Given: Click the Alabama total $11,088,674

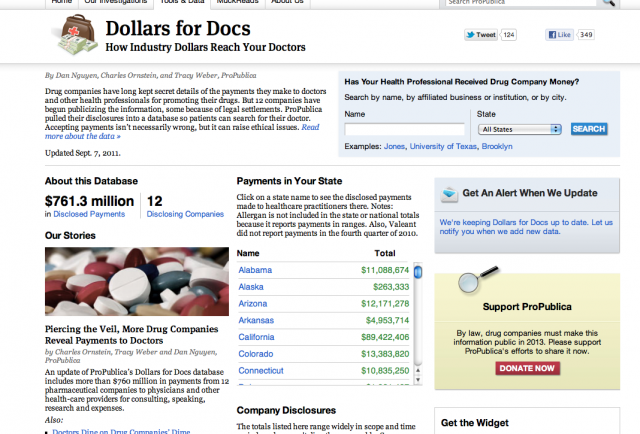Looking at the screenshot, I should point(385,270).
